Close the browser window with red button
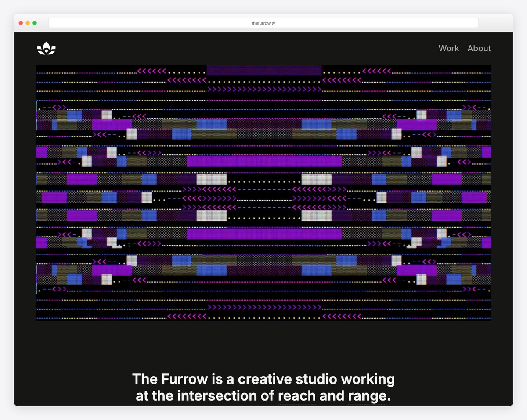This screenshot has width=527, height=420. point(21,23)
